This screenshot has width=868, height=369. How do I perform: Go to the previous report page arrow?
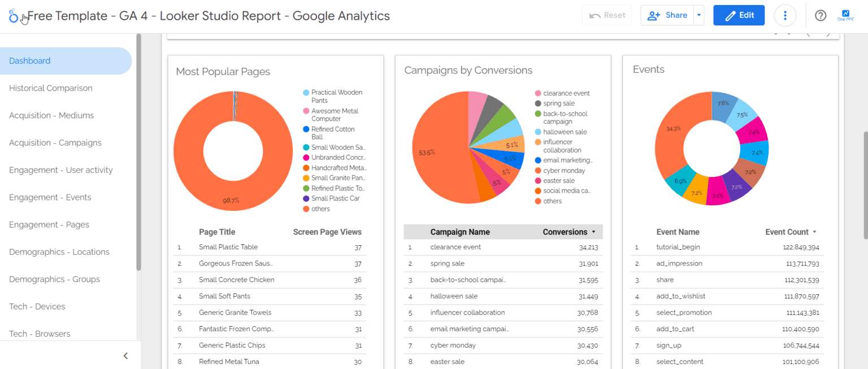(808, 32)
